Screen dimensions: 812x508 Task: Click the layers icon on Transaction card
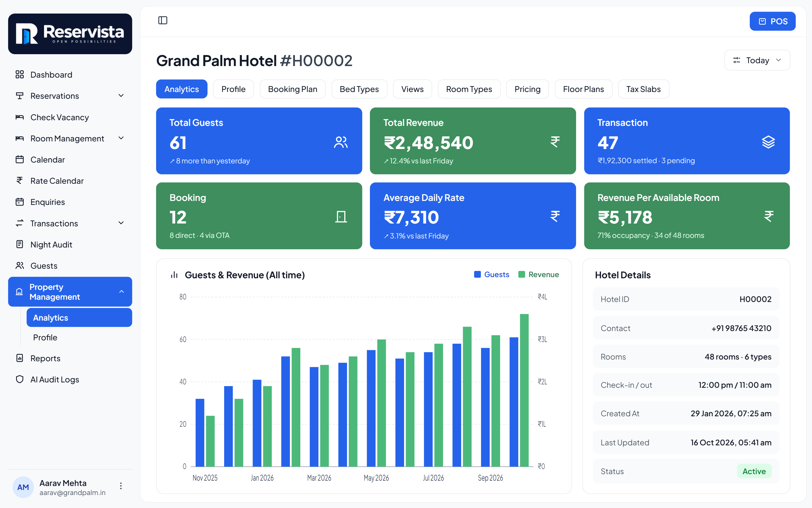pos(768,142)
